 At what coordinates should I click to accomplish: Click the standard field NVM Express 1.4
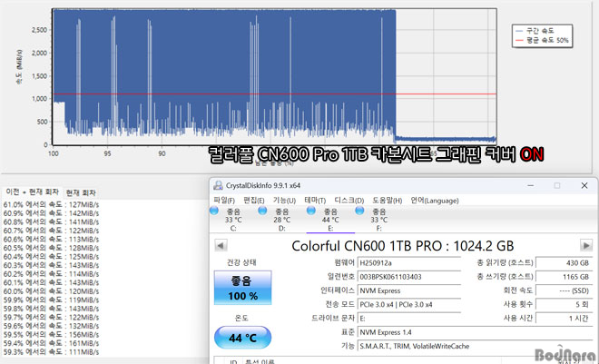click(x=476, y=332)
